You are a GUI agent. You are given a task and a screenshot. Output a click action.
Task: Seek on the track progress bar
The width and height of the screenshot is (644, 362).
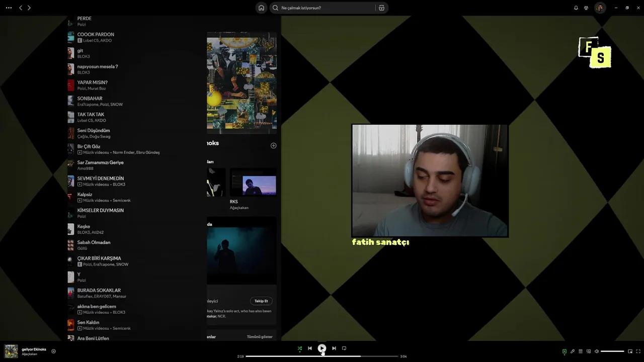pyautogui.click(x=322, y=356)
